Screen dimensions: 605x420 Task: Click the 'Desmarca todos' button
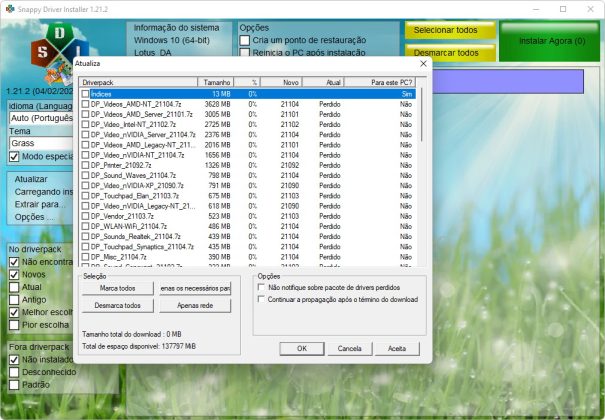coord(118,305)
